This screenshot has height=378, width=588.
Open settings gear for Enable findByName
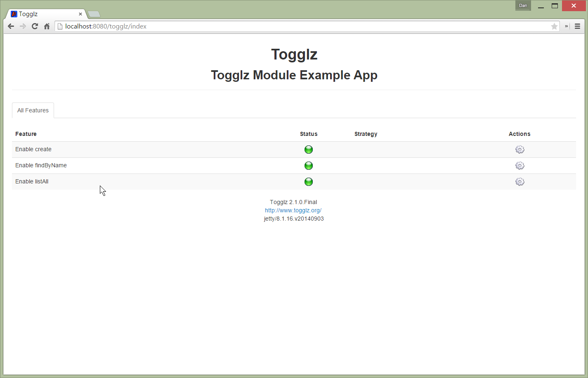tap(520, 166)
